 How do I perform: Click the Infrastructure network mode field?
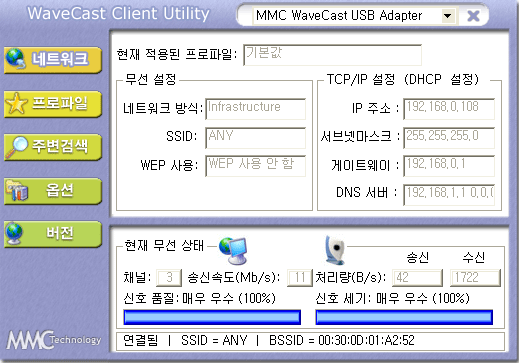(255, 109)
